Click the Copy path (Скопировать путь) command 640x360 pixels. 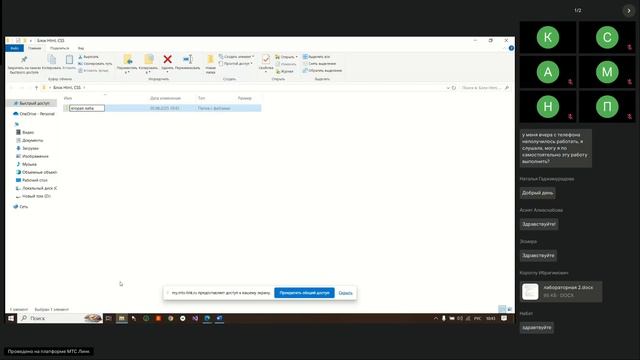pos(95,64)
